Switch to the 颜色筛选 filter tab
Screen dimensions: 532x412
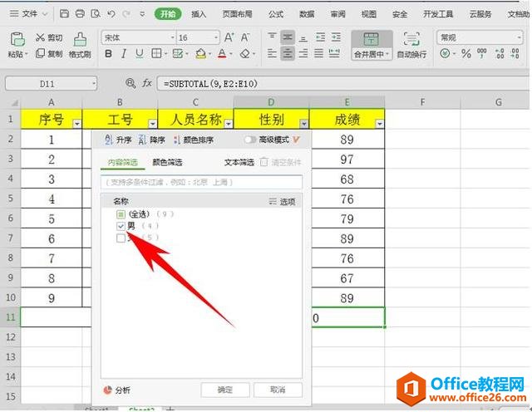[167, 163]
